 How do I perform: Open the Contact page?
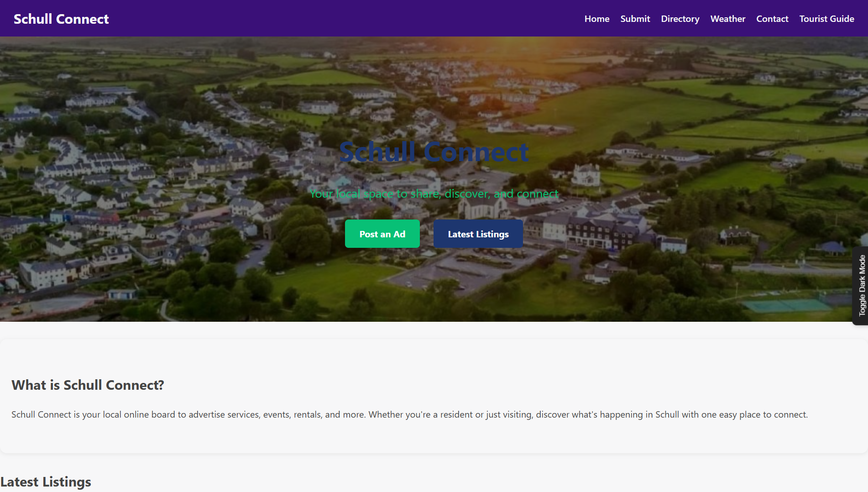point(772,19)
